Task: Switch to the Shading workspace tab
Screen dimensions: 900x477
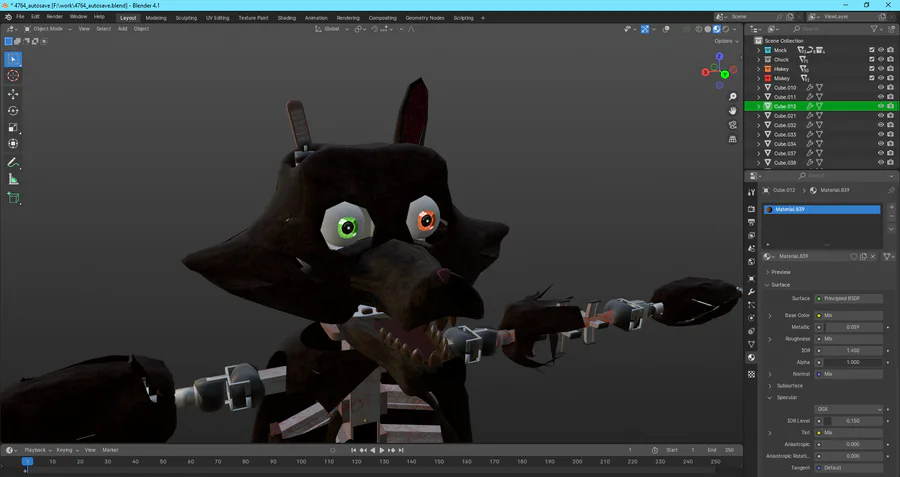Action: (x=287, y=18)
